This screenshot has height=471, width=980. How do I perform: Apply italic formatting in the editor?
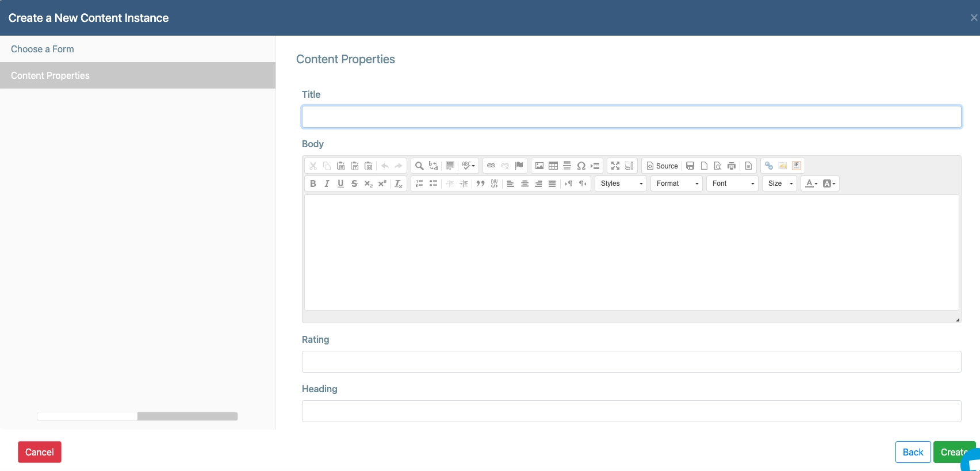click(x=327, y=183)
